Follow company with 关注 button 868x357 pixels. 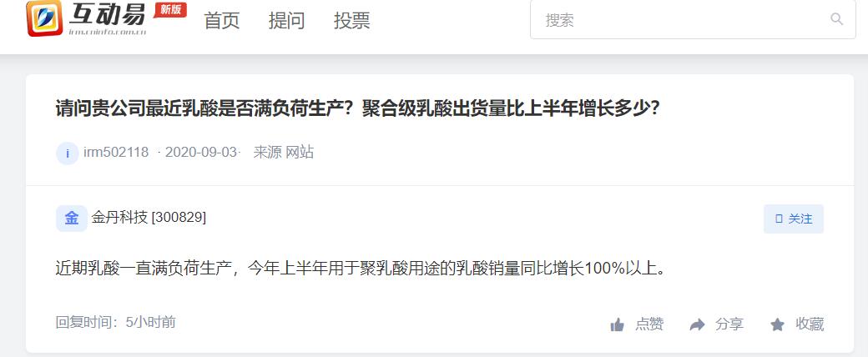794,219
